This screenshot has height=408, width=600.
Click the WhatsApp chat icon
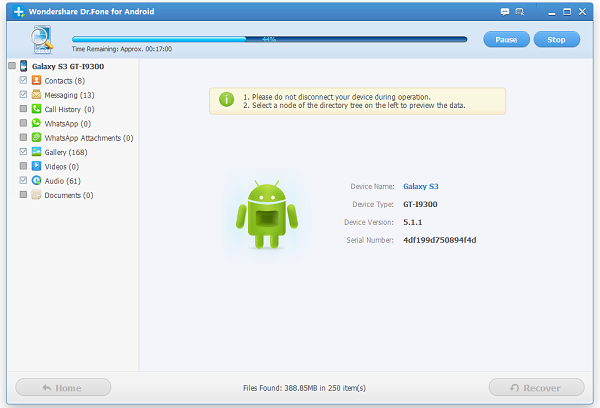[x=36, y=123]
